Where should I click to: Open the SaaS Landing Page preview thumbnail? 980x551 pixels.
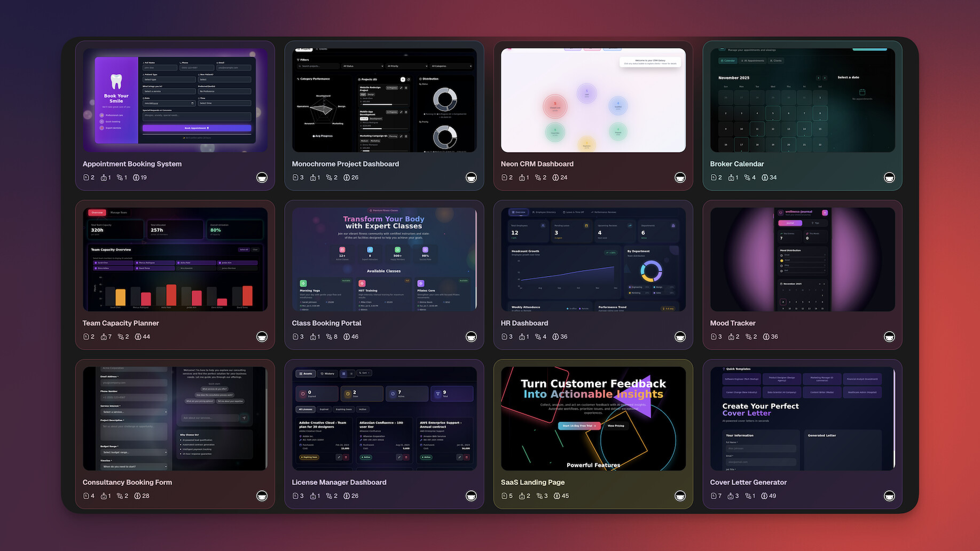pos(593,419)
